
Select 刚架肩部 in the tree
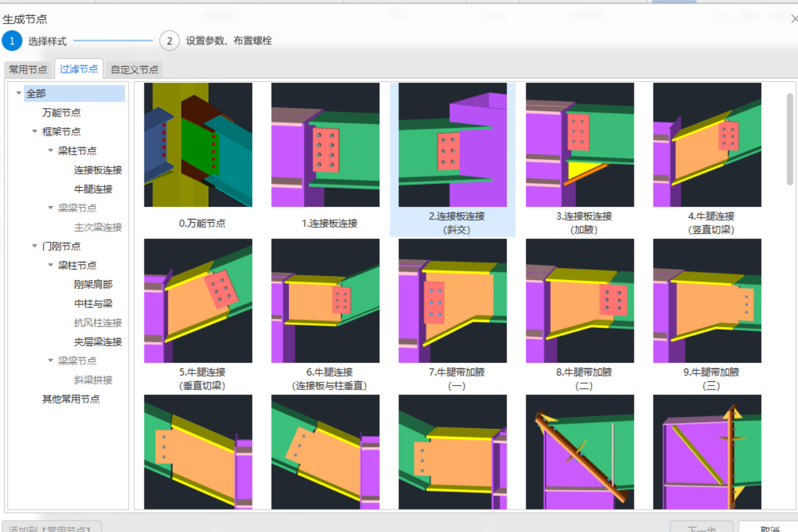pyautogui.click(x=93, y=284)
